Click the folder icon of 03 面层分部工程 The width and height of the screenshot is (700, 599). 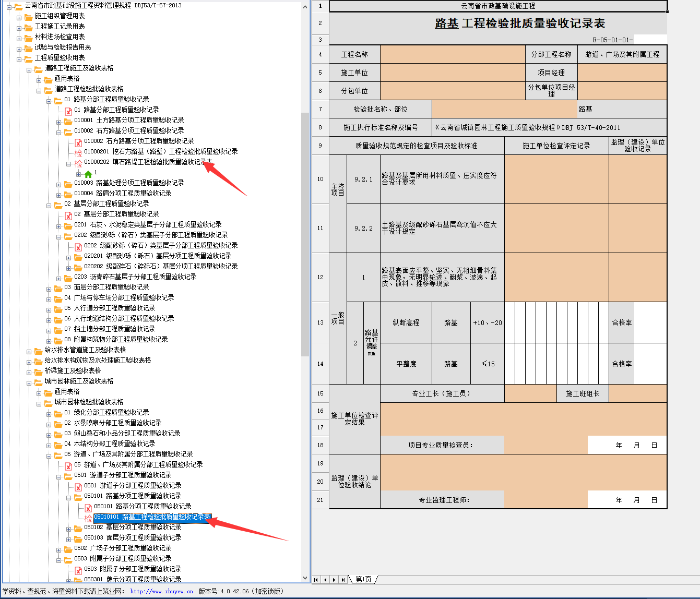pyautogui.click(x=58, y=288)
